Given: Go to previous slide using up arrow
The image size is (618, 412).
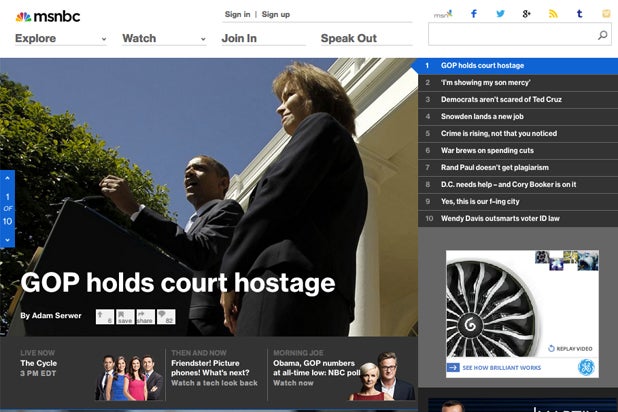Looking at the screenshot, I should pyautogui.click(x=7, y=180).
